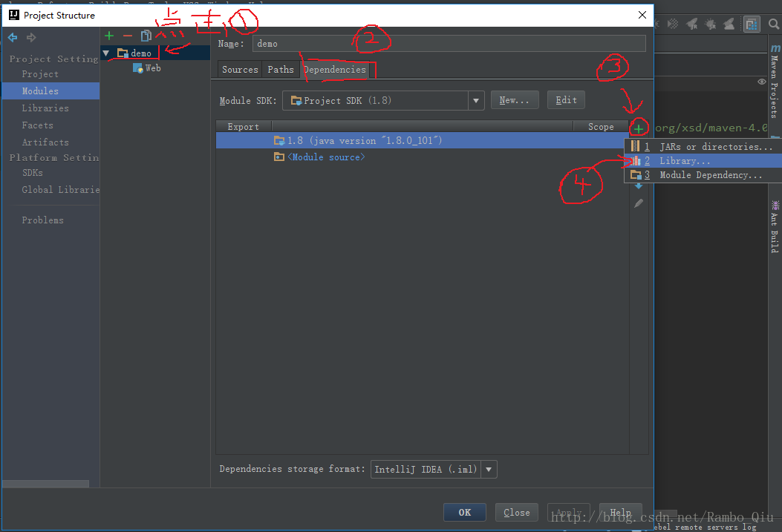The height and width of the screenshot is (532, 782).
Task: Click the New... SDK button
Action: 515,100
